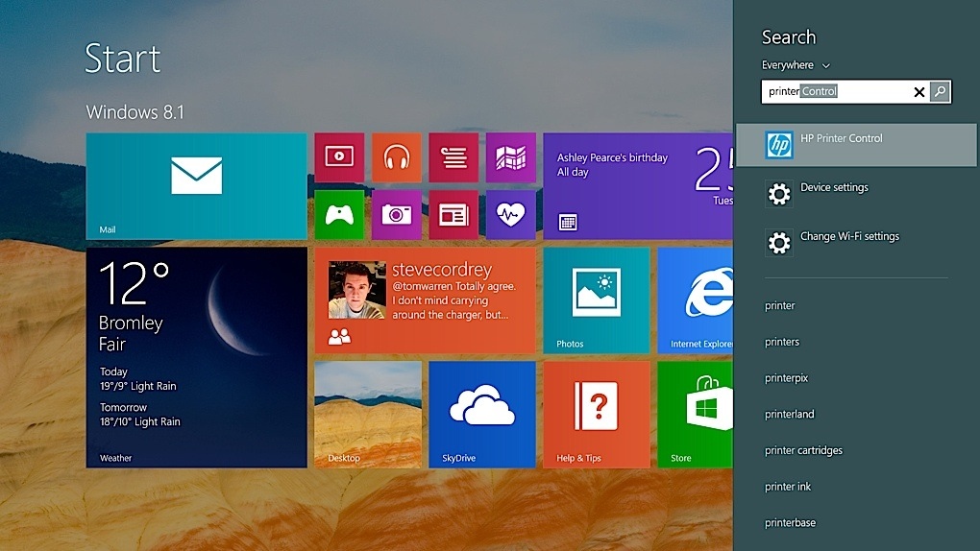The height and width of the screenshot is (551, 980).
Task: Open Change Wi-Fi settings text result
Action: [x=849, y=236]
